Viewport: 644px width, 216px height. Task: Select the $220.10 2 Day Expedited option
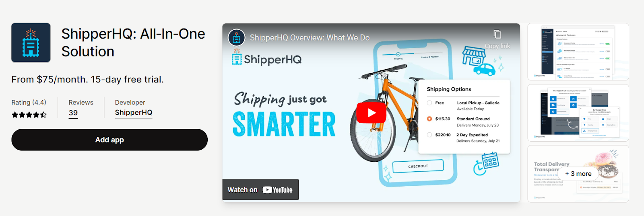429,135
